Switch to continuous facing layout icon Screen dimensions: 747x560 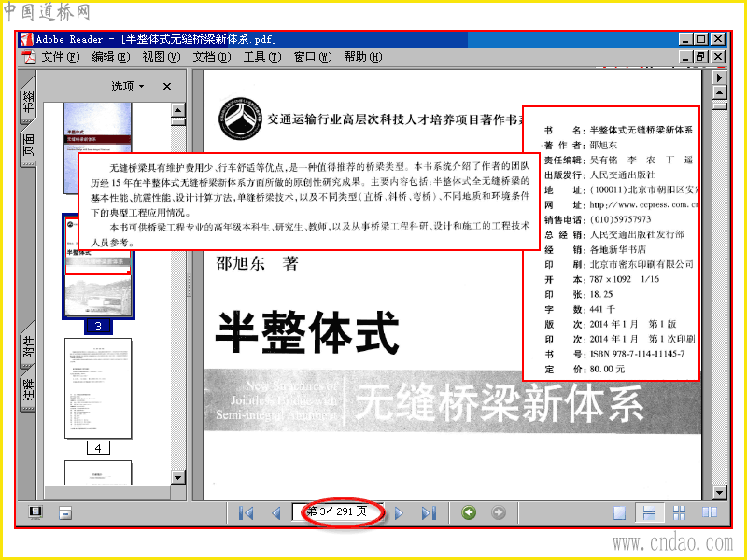680,512
